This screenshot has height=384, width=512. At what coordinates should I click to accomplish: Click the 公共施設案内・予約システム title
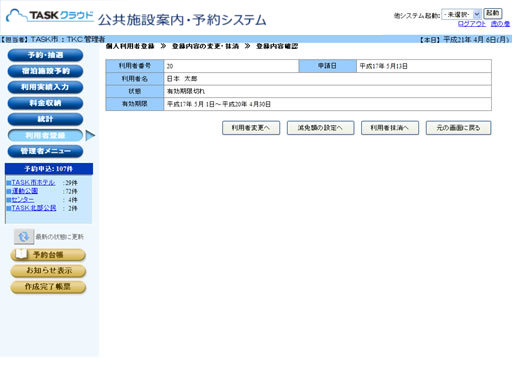pos(182,20)
